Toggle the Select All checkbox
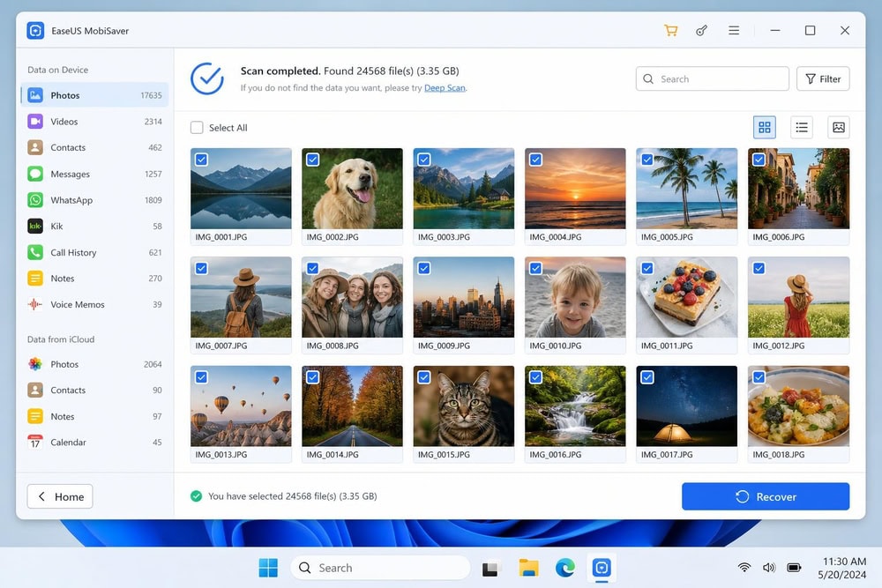Image resolution: width=882 pixels, height=588 pixels. (x=197, y=128)
